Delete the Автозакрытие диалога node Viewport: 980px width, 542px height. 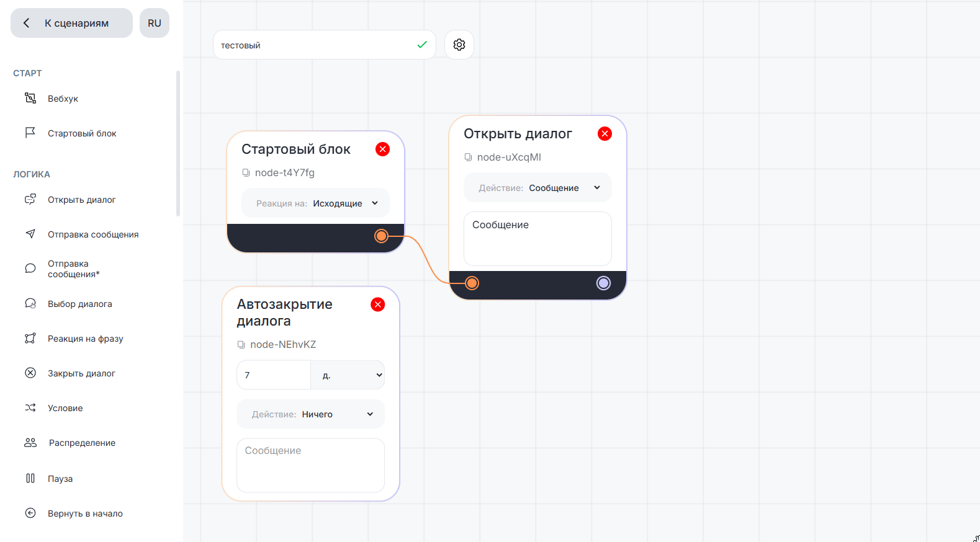pos(377,304)
